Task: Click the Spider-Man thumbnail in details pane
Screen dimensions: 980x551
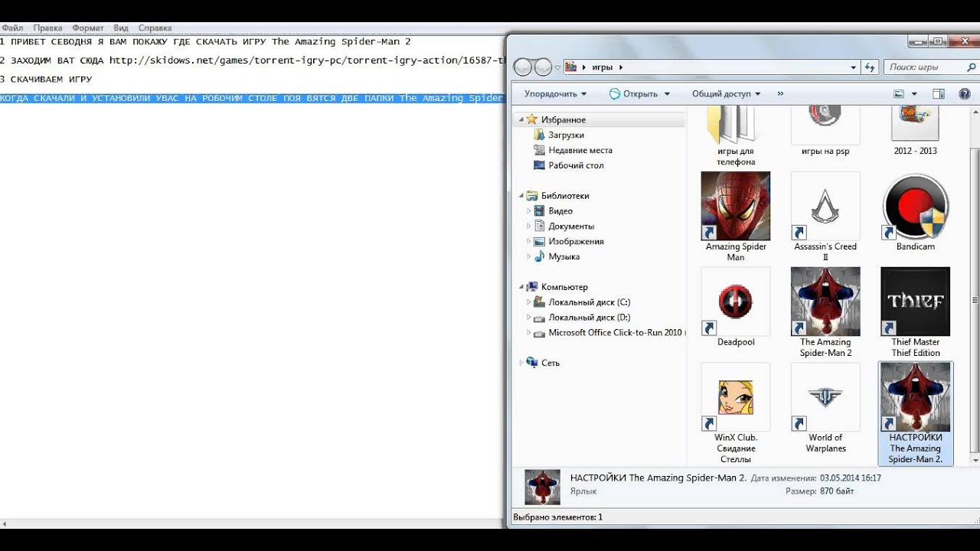Action: pyautogui.click(x=542, y=487)
